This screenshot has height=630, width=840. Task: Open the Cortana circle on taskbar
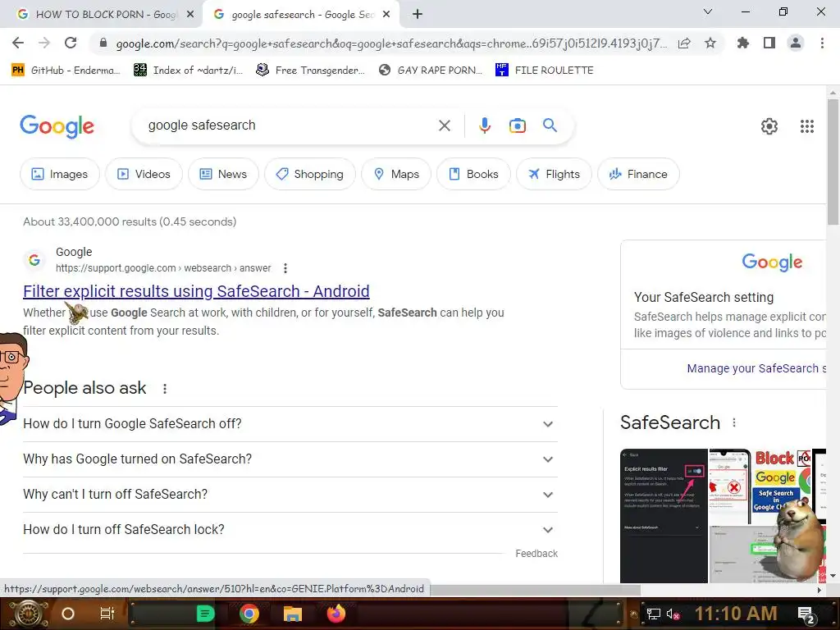point(68,614)
